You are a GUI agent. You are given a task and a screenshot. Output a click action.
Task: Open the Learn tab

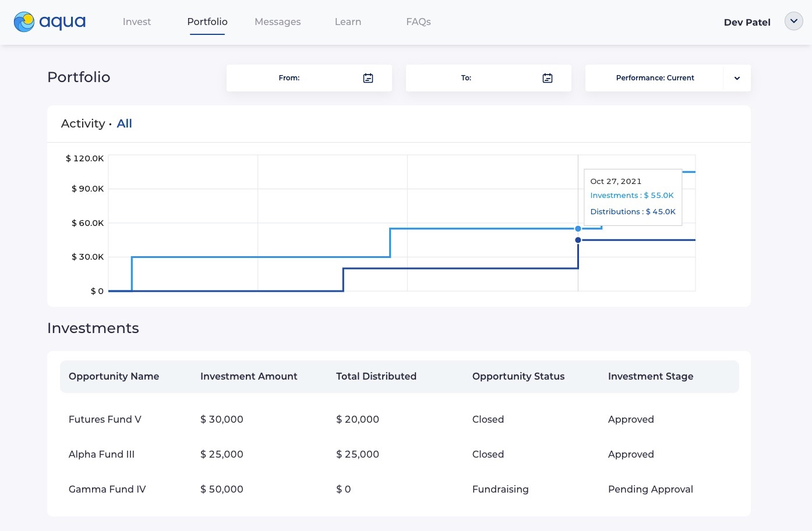348,22
